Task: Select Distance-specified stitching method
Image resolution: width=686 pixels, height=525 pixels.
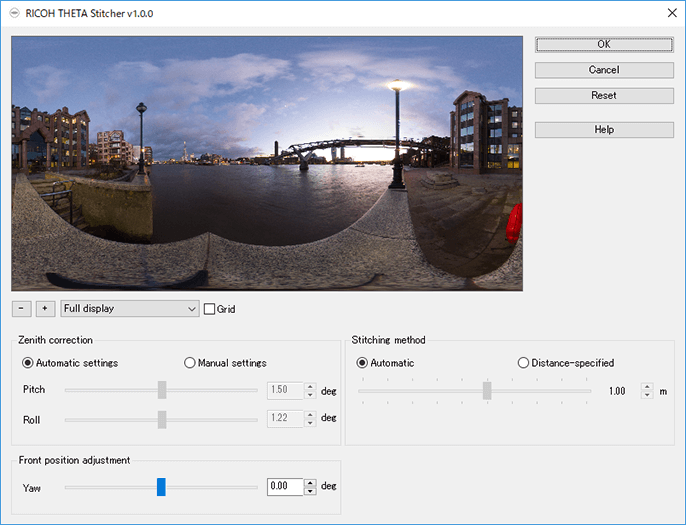Action: click(x=523, y=363)
